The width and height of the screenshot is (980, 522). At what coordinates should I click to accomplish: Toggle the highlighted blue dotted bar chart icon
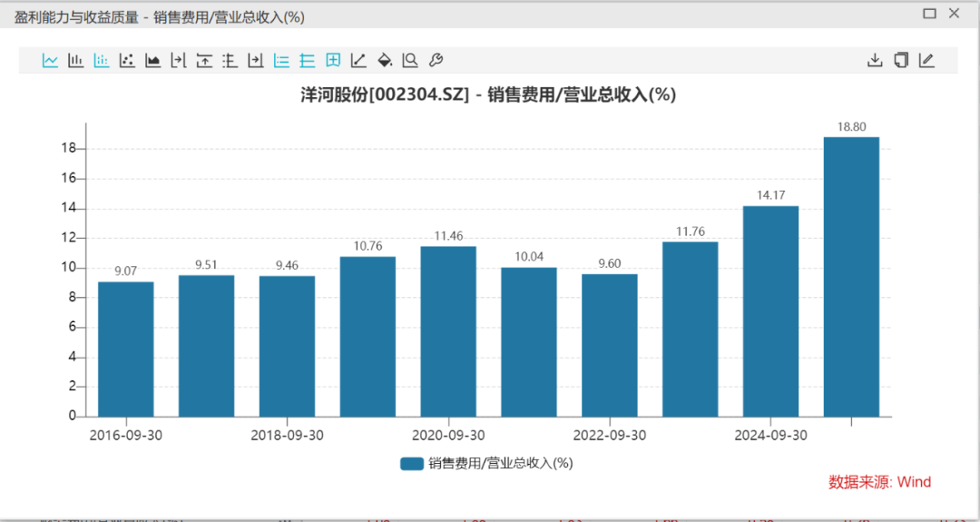click(x=102, y=61)
